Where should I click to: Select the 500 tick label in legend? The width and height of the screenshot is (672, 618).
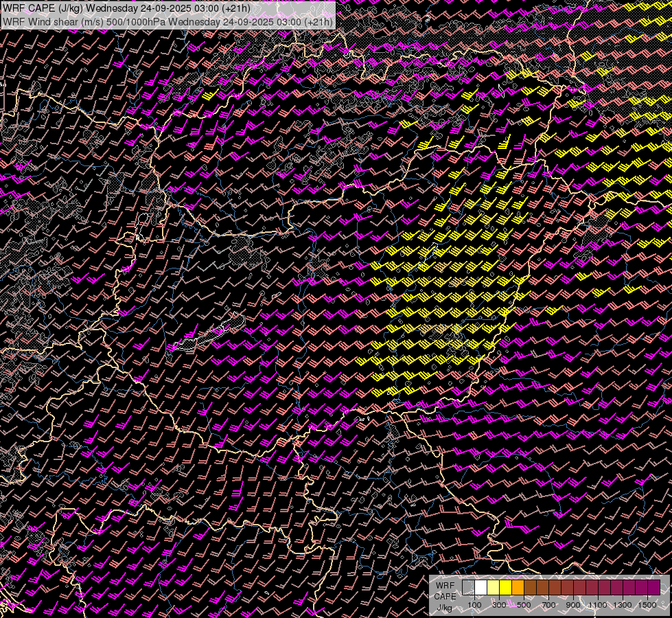click(524, 605)
